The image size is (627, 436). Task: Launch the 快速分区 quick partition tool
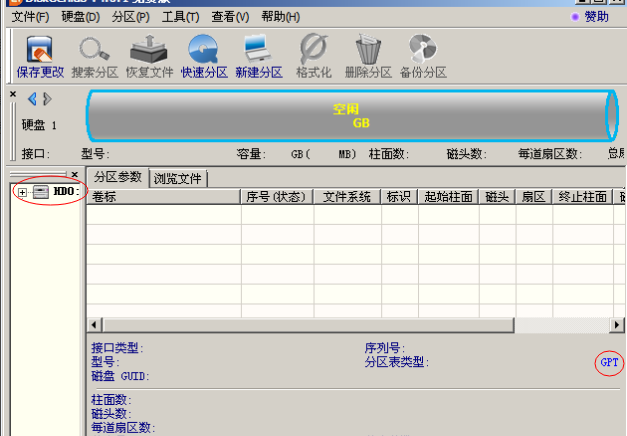[204, 56]
